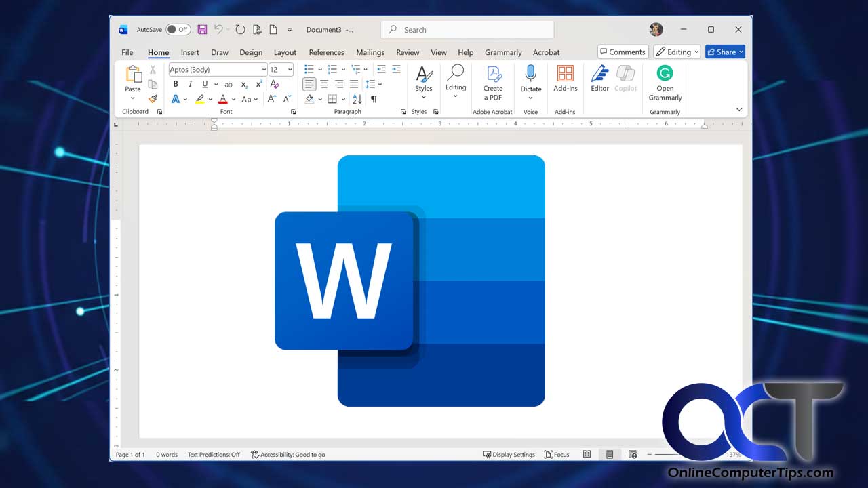Viewport: 868px width, 488px height.
Task: Open Display Settings in status bar
Action: [x=509, y=455]
